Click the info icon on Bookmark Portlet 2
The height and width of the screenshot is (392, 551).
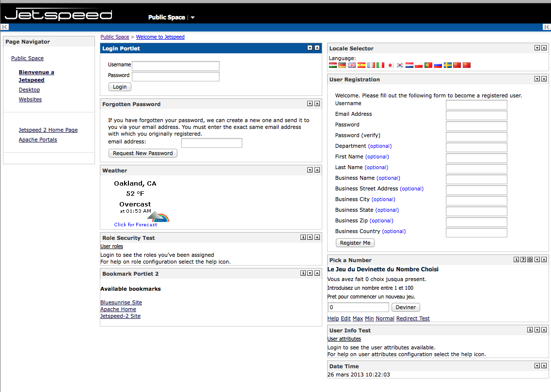(x=303, y=273)
